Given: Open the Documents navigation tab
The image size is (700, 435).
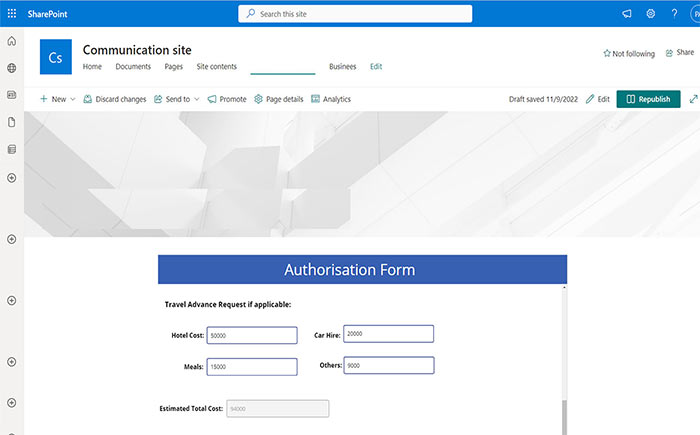Looking at the screenshot, I should (133, 66).
